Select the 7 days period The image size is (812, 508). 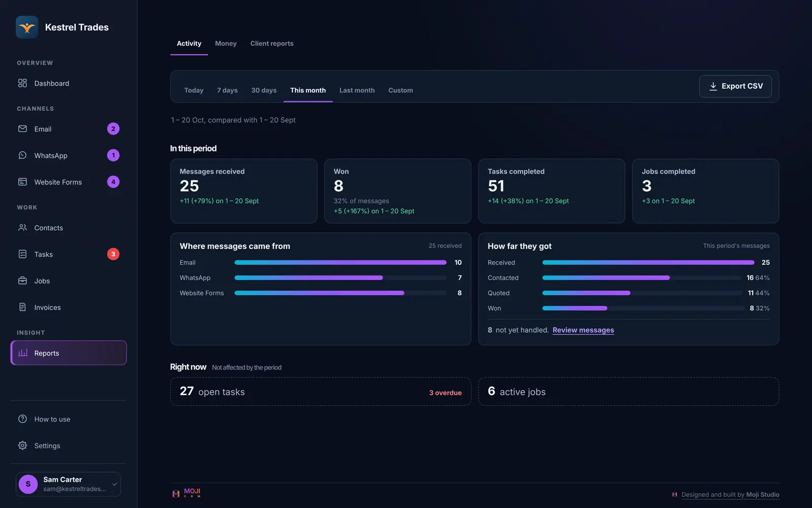(x=227, y=90)
